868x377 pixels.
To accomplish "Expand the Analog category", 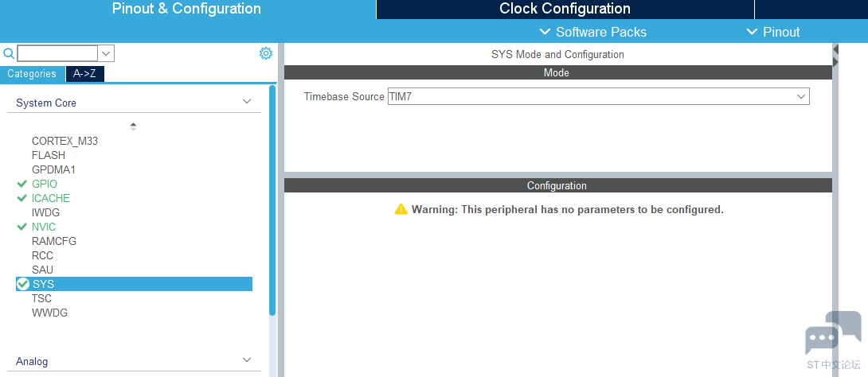I will coord(247,360).
